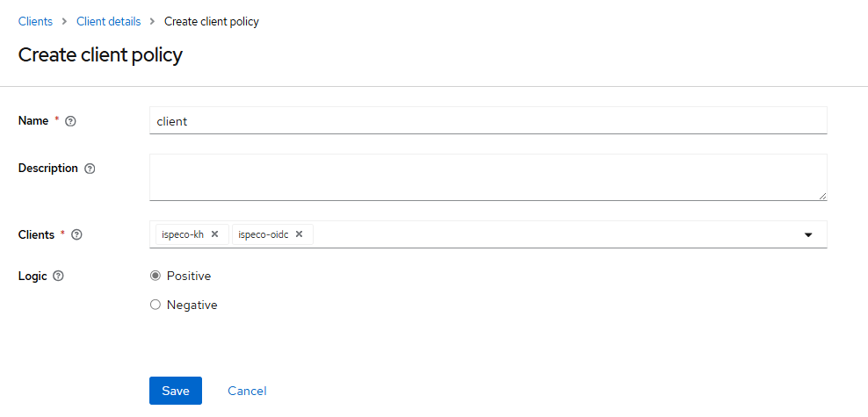Click the Create client policy breadcrumb item

point(212,22)
